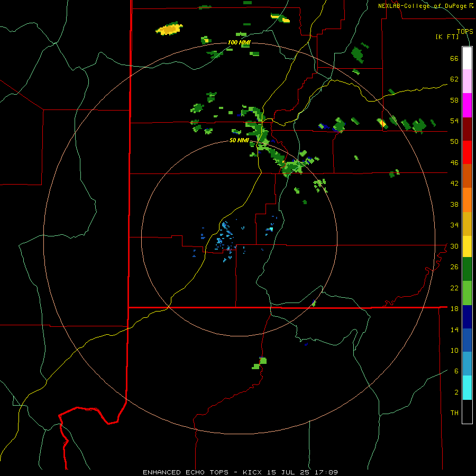The height and width of the screenshot is (476, 476).
Task: Select the 26 legend value
Action: (x=454, y=267)
